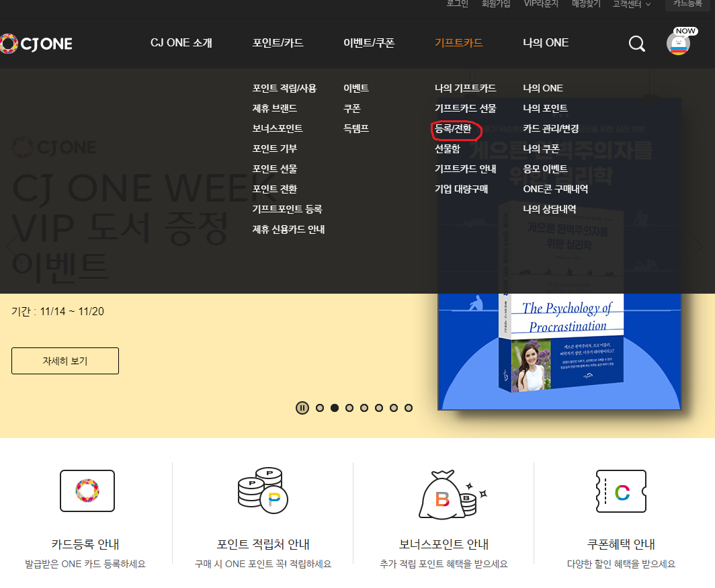Open the CJ ONE 소개 menu
Viewport: 715px width, 588px height.
181,43
